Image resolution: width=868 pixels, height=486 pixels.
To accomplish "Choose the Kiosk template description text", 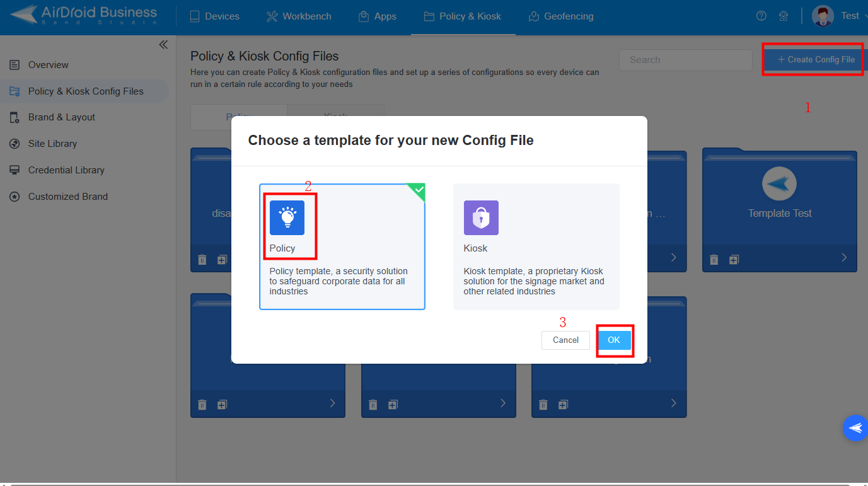I will point(534,281).
